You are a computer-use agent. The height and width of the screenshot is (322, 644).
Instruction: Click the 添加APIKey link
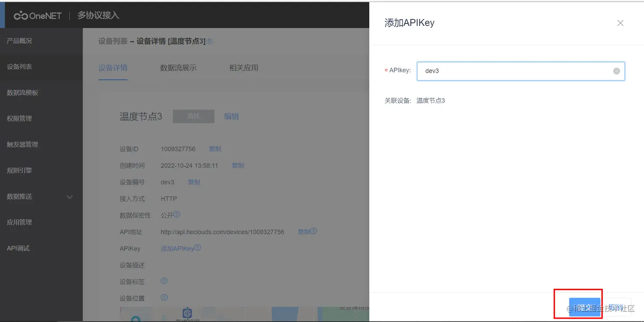point(177,248)
